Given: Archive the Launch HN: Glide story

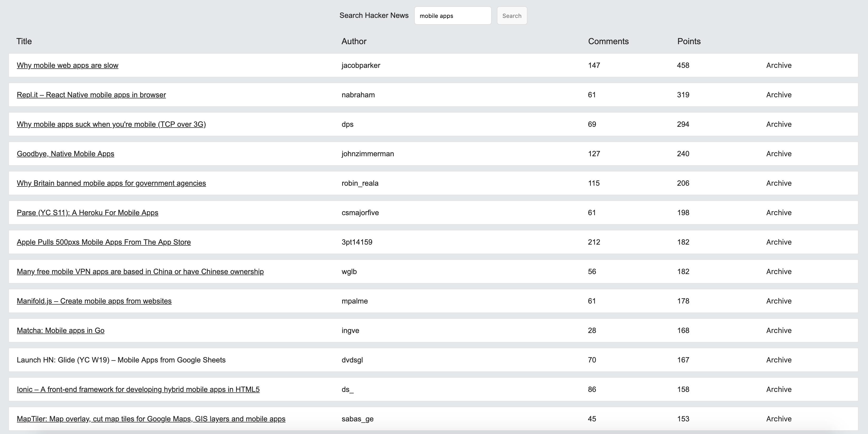Looking at the screenshot, I should click(x=778, y=360).
